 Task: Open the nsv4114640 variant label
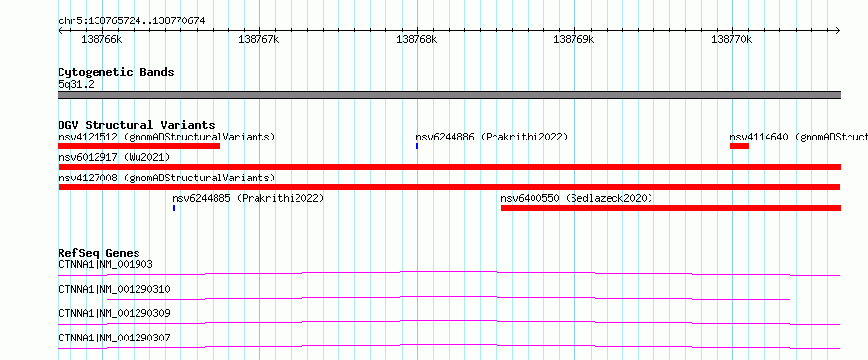coord(798,137)
